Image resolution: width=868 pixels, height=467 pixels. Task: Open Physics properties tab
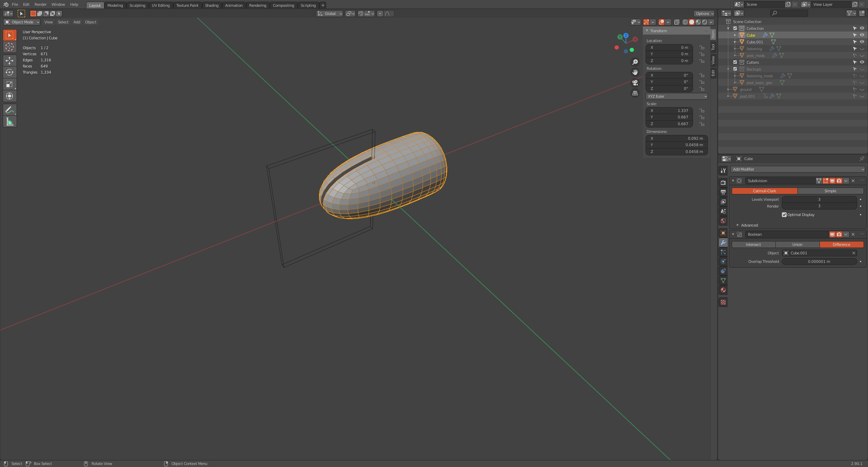coord(723,261)
